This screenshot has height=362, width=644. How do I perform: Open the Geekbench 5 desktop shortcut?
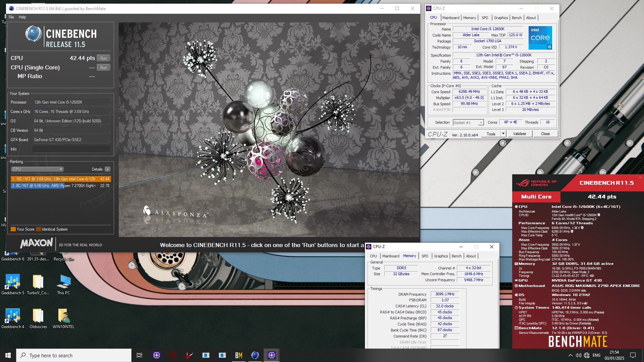coord(13,285)
